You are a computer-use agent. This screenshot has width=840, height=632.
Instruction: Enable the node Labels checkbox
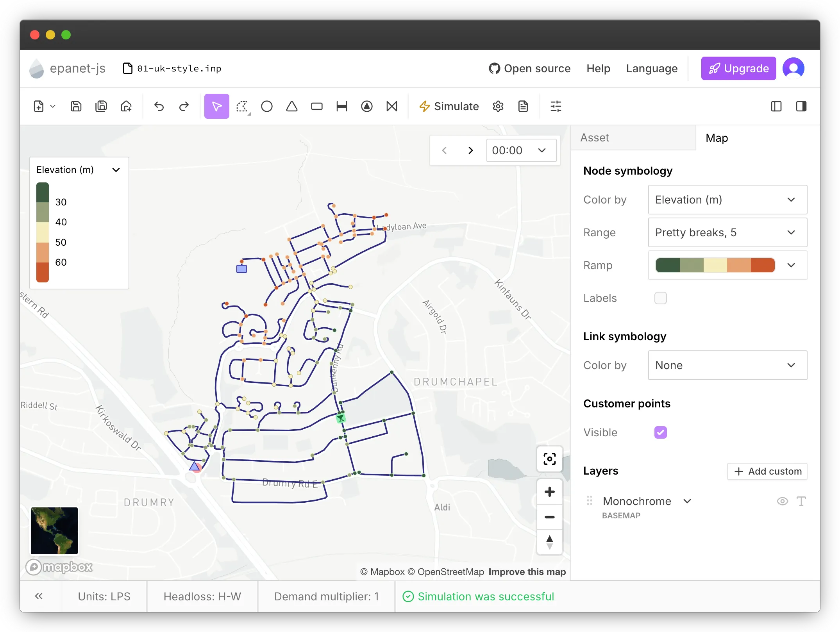click(x=660, y=298)
